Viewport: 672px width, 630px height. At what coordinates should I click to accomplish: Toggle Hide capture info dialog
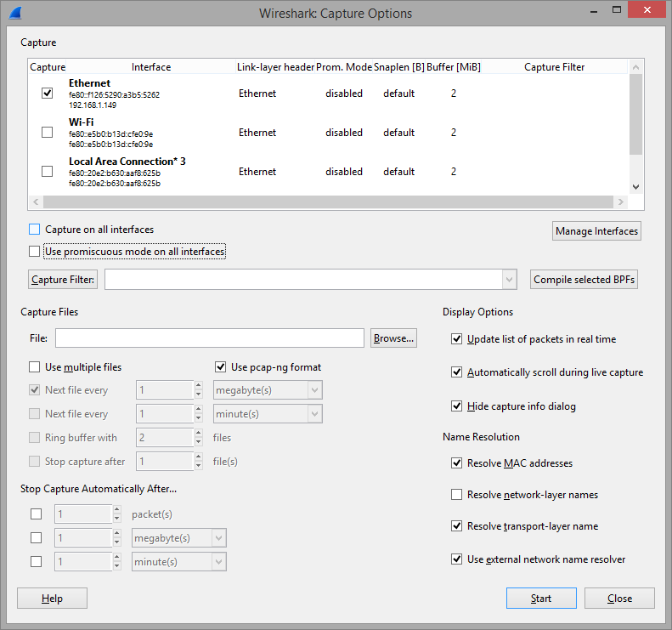click(x=456, y=406)
